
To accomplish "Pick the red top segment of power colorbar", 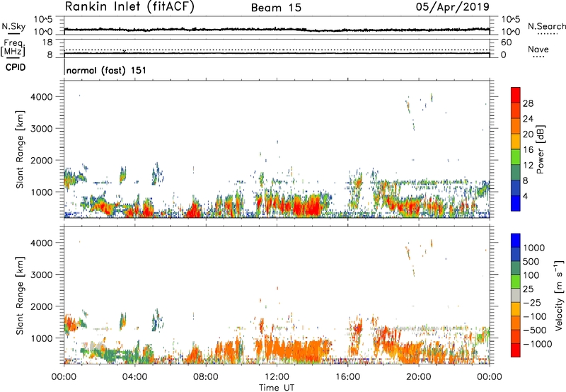I will (516, 95).
